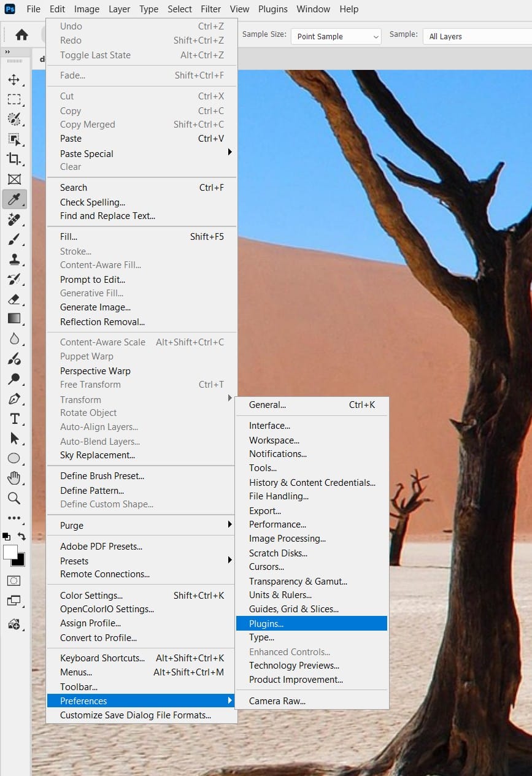The height and width of the screenshot is (776, 532).
Task: Select Keyboard Shortcuts... from Edit menu
Action: click(142, 658)
